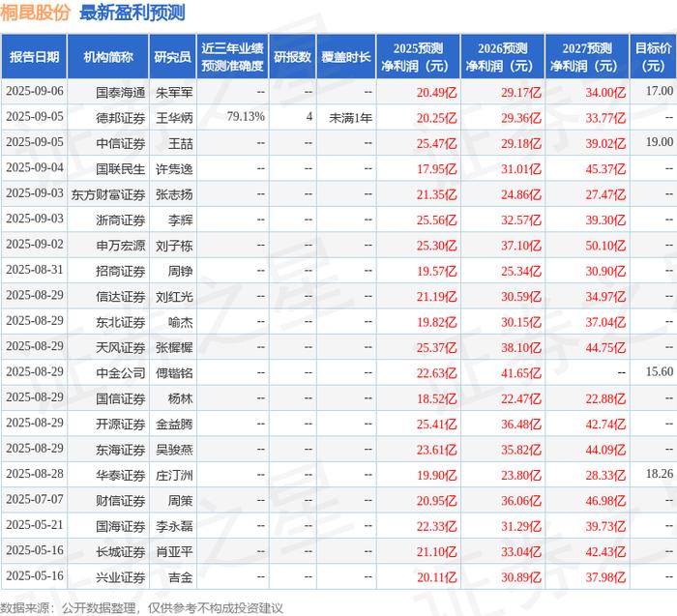Click the 最新盈利预测 heading

[132, 13]
